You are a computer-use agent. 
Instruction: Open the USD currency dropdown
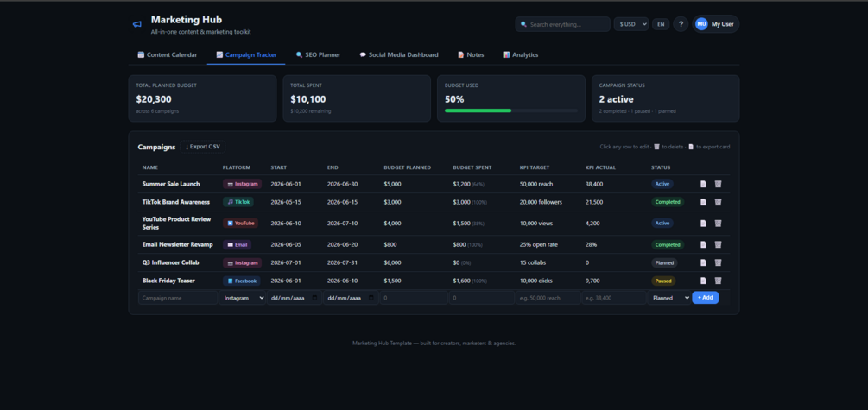point(631,24)
